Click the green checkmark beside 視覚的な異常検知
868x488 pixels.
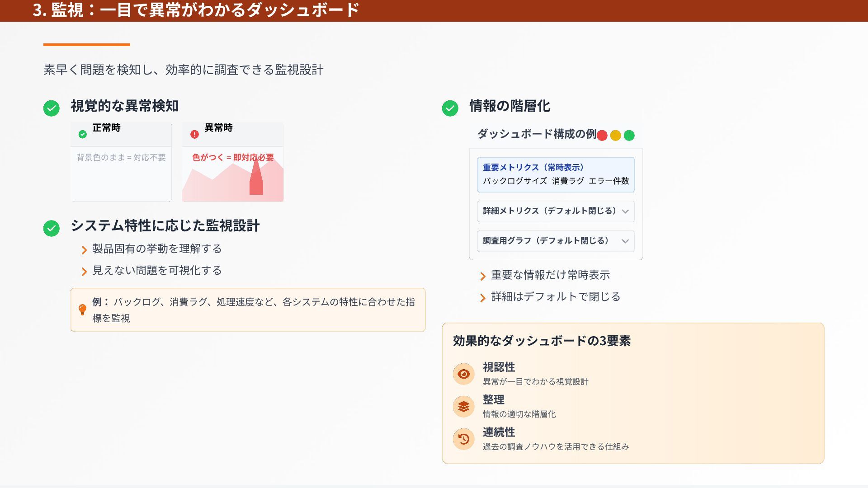(x=51, y=108)
